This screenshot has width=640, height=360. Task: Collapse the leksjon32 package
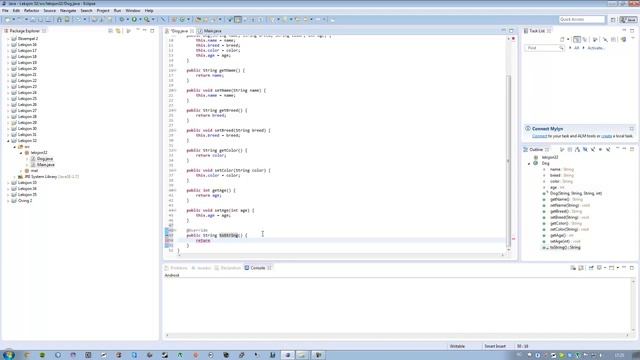tap(21, 153)
